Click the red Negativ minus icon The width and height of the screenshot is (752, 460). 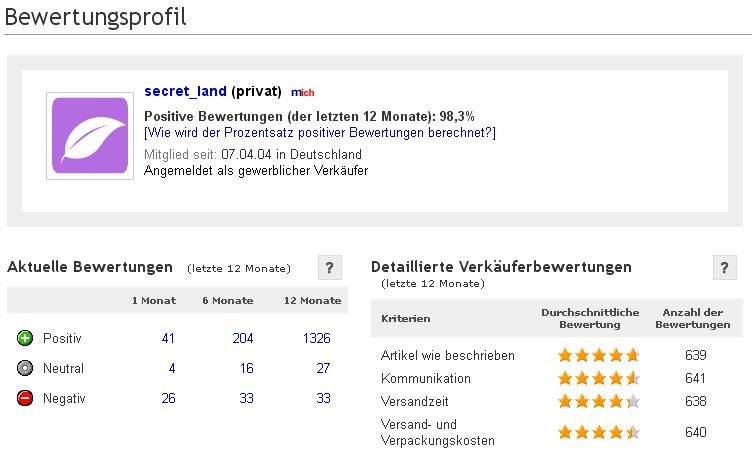coord(26,399)
